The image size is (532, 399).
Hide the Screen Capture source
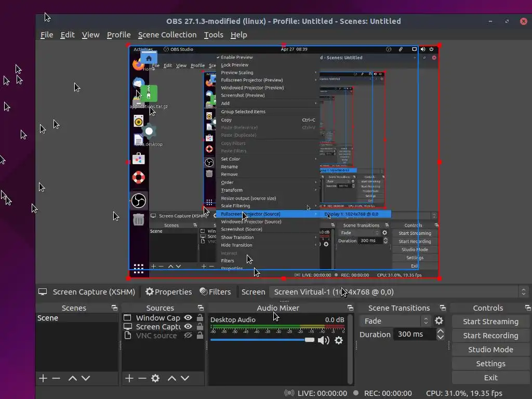188,326
